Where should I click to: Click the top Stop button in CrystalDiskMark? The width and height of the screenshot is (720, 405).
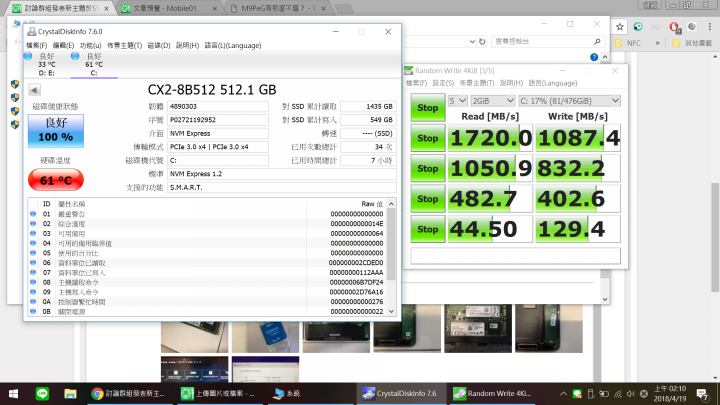pos(428,108)
